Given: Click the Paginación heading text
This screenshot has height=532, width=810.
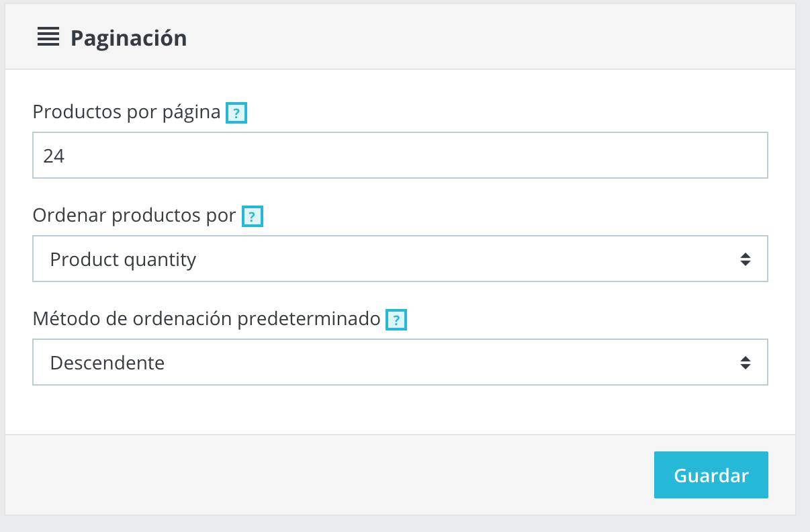Looking at the screenshot, I should [128, 38].
